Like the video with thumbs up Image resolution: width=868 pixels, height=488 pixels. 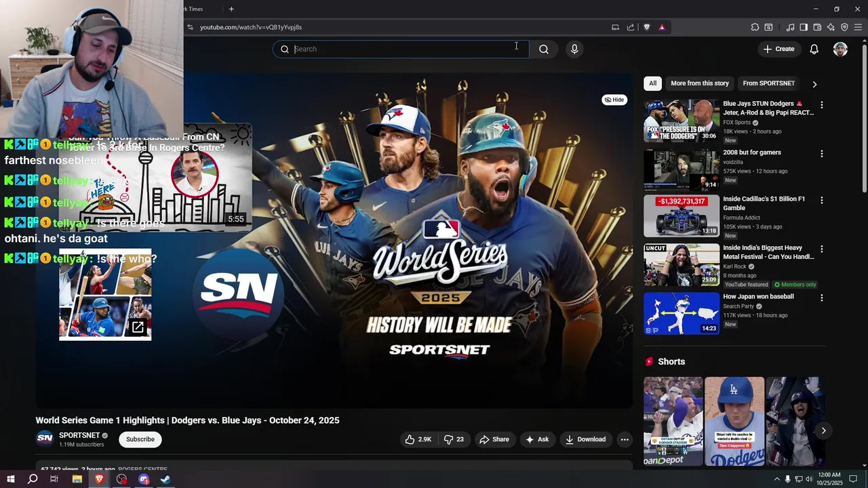point(418,439)
